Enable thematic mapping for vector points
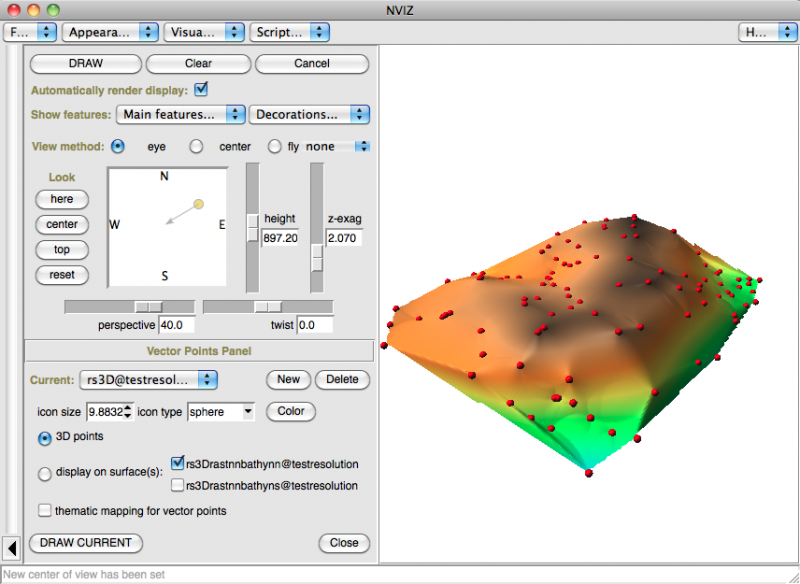The width and height of the screenshot is (800, 584). (44, 511)
